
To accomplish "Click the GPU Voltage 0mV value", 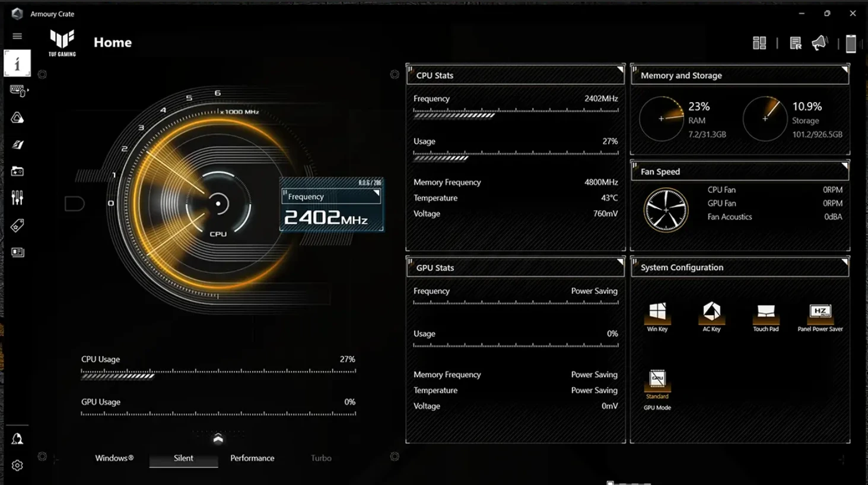I will [x=609, y=406].
